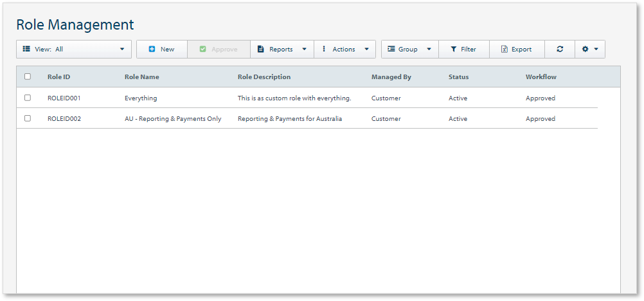Click the Export spreadsheet icon
Image resolution: width=644 pixels, height=301 pixels.
(x=505, y=50)
